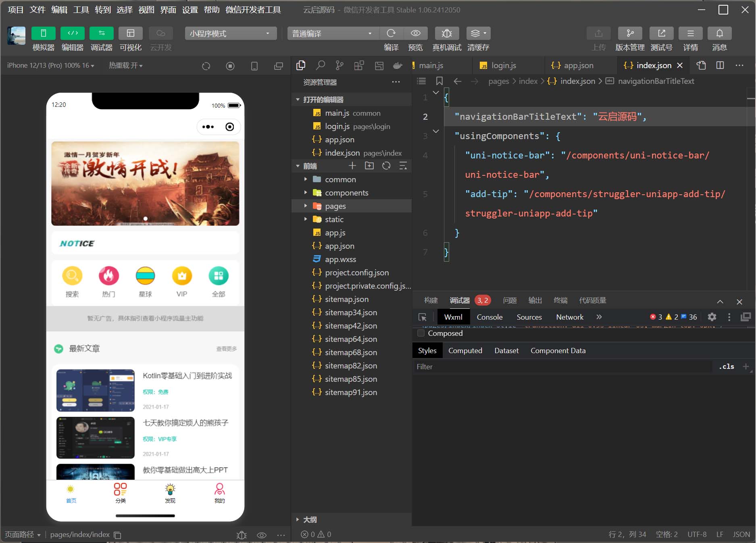Open the 小程序模式 mode dropdown
This screenshot has width=756, height=543.
click(230, 33)
